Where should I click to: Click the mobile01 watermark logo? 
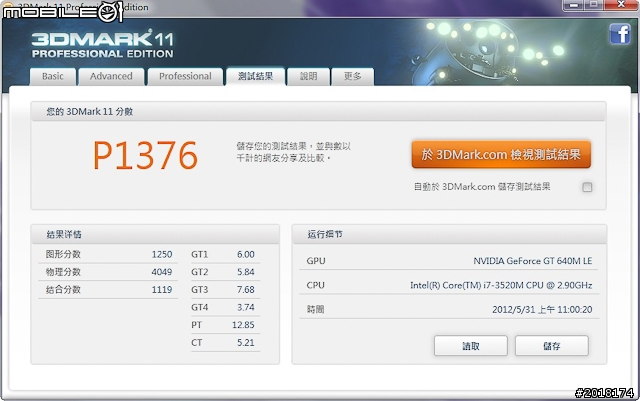point(61,12)
